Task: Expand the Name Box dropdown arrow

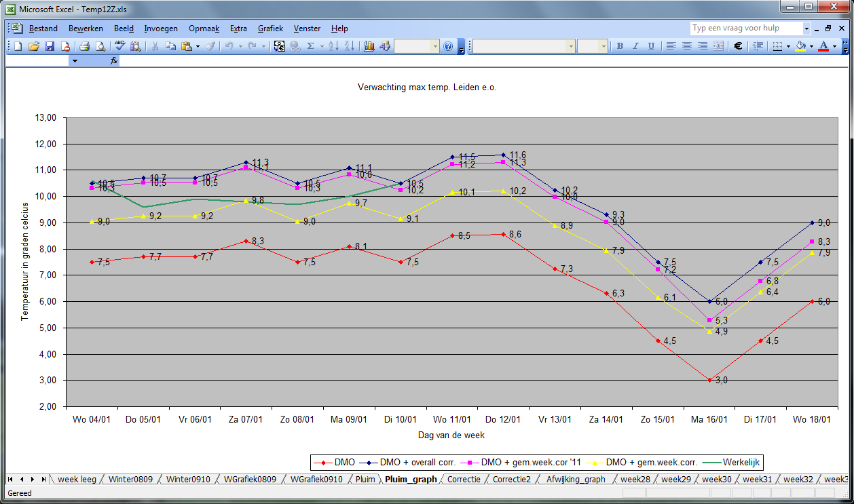Action: [x=75, y=60]
